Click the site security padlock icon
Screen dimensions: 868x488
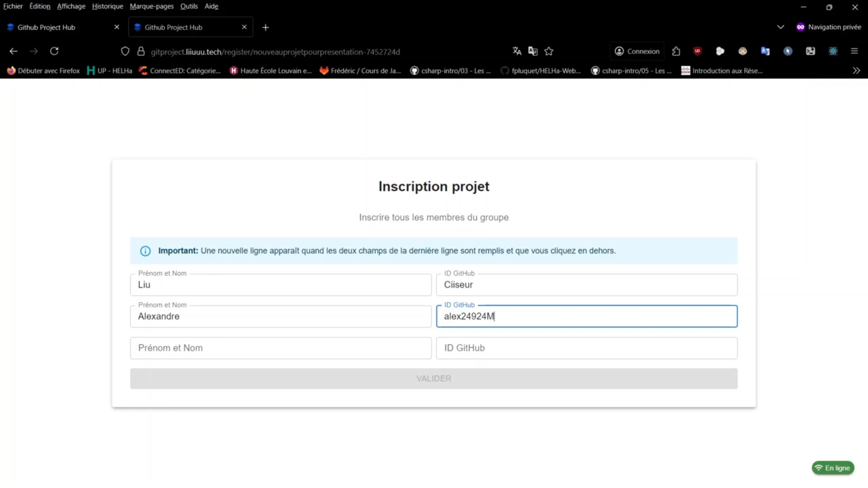[141, 52]
